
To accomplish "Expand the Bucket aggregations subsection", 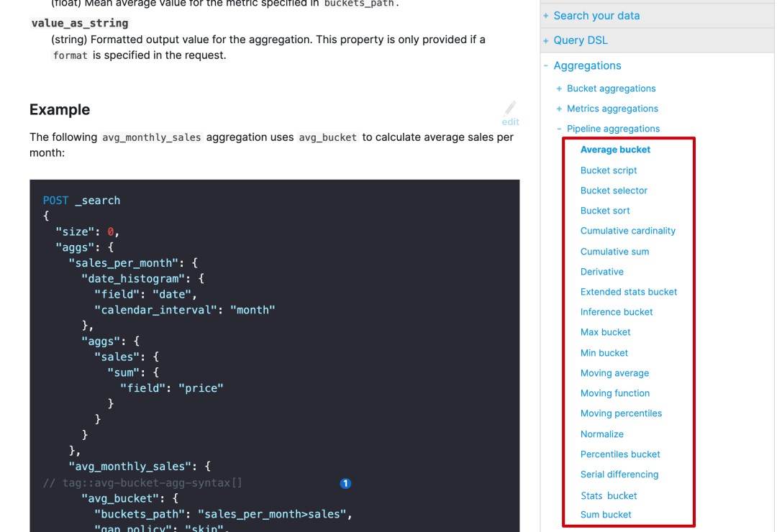I will [x=611, y=88].
